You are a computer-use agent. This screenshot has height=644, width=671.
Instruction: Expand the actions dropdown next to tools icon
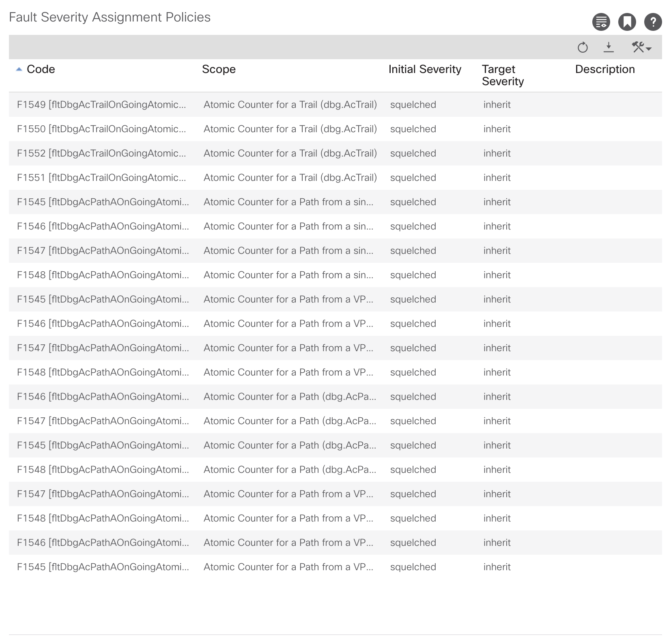coord(649,48)
